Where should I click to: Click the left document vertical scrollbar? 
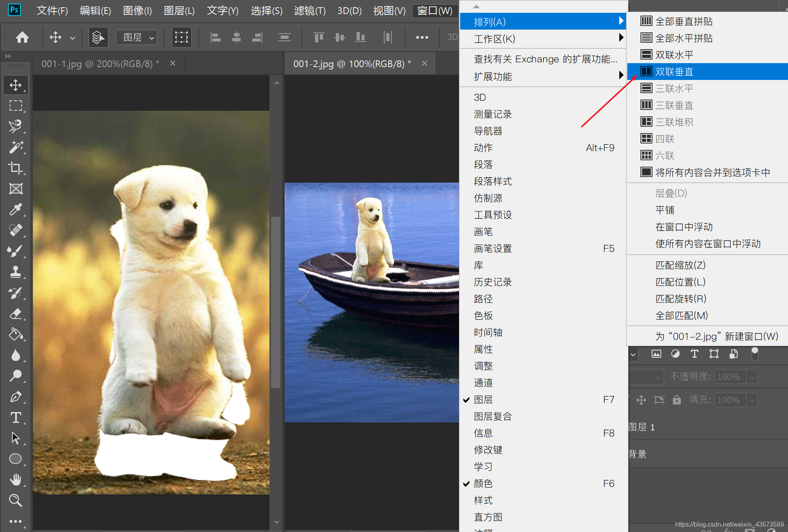(x=276, y=302)
